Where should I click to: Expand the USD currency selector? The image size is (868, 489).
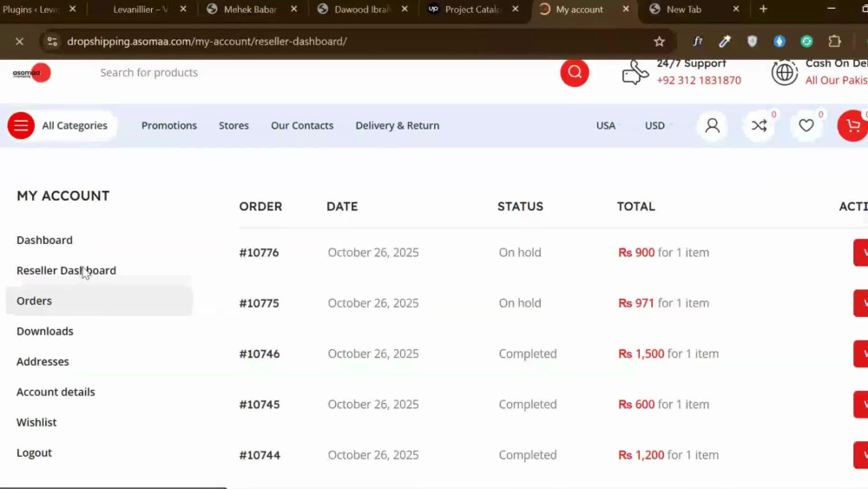[657, 126]
